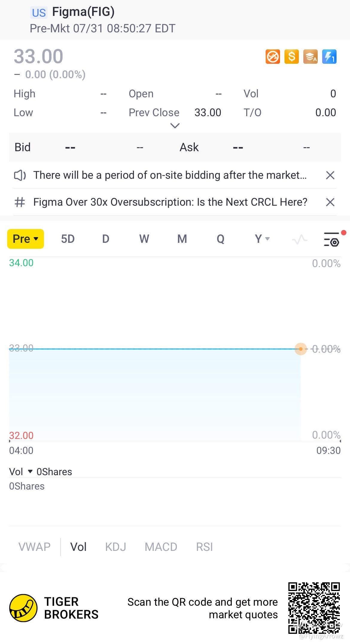The width and height of the screenshot is (350, 644).
Task: Click the orange price marker on chart
Action: pos(301,349)
